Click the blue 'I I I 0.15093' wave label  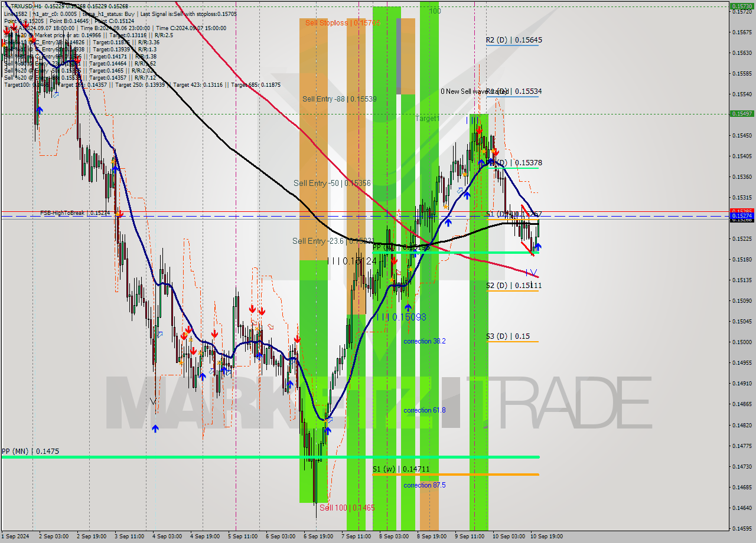pyautogui.click(x=402, y=317)
